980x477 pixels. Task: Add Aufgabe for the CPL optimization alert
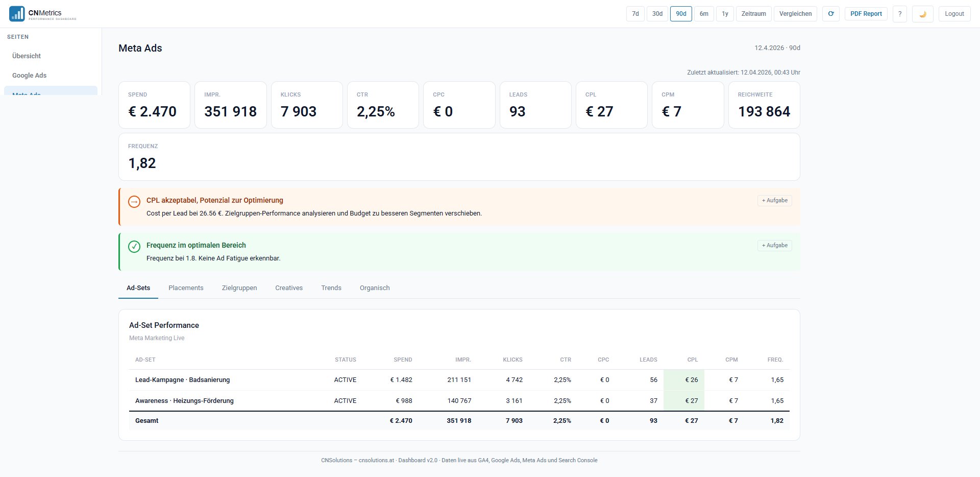pos(775,200)
